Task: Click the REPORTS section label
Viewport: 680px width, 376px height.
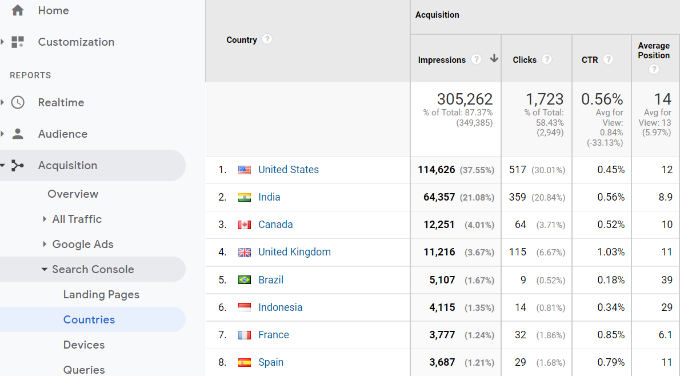Action: click(30, 75)
